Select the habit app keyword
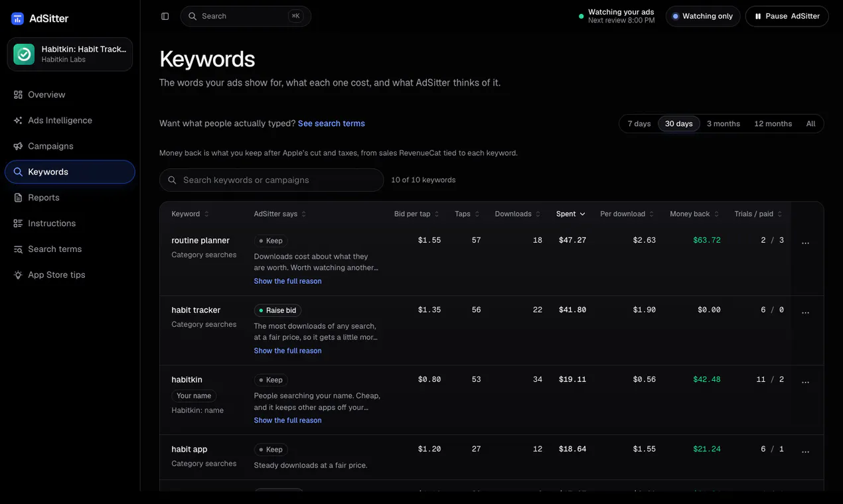Viewport: 843px width, 504px height. pyautogui.click(x=189, y=450)
